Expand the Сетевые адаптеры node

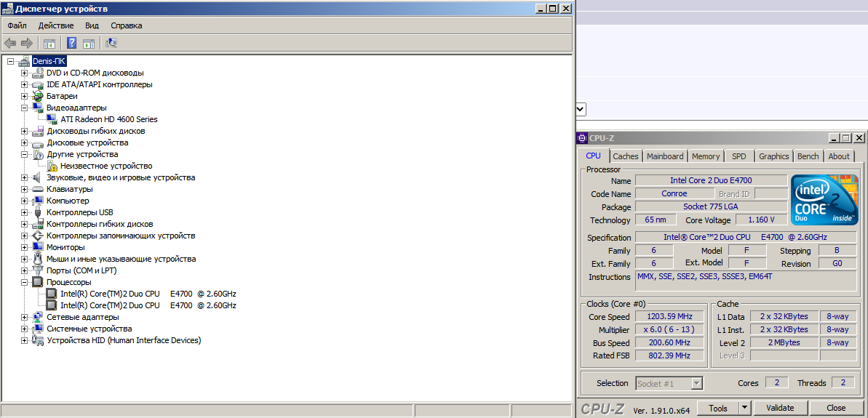[24, 317]
